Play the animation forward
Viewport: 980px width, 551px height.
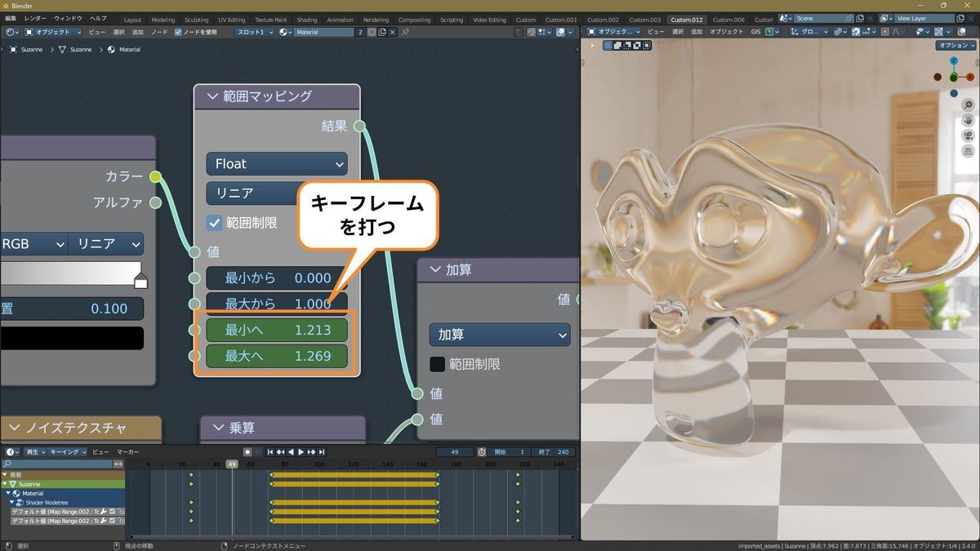301,451
